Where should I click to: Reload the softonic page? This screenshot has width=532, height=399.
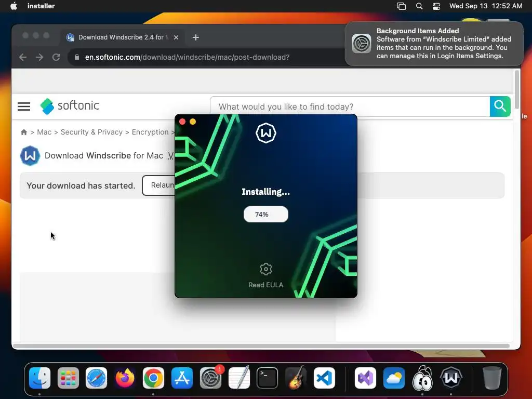tap(56, 57)
